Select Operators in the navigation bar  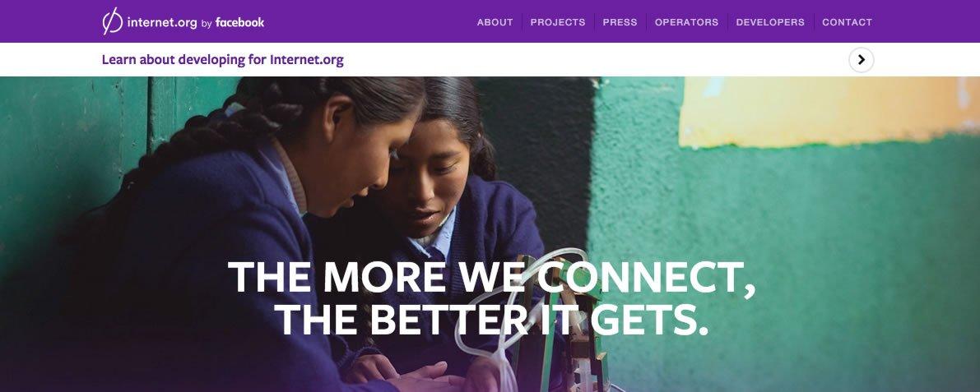pos(686,22)
